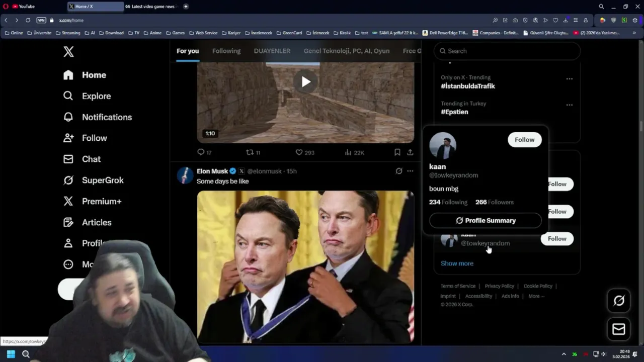Click the X logo in the sidebar
This screenshot has width=644, height=362.
(68, 51)
